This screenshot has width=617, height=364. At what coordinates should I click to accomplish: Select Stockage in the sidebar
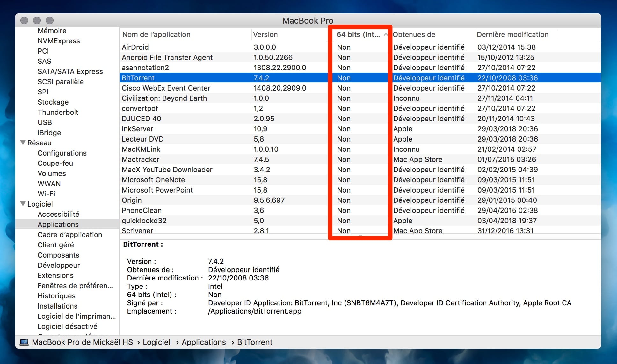click(x=53, y=102)
